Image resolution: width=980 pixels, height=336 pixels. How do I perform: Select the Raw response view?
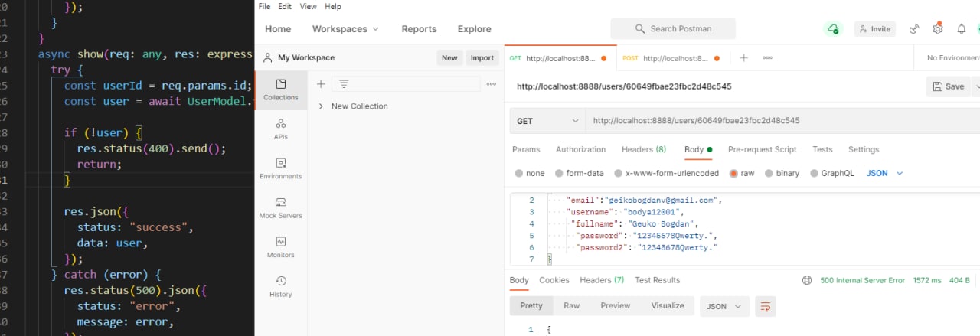tap(572, 305)
